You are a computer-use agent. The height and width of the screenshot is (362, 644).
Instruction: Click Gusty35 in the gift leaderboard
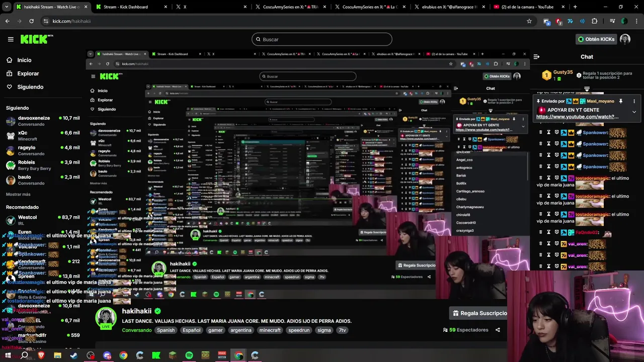pyautogui.click(x=563, y=72)
